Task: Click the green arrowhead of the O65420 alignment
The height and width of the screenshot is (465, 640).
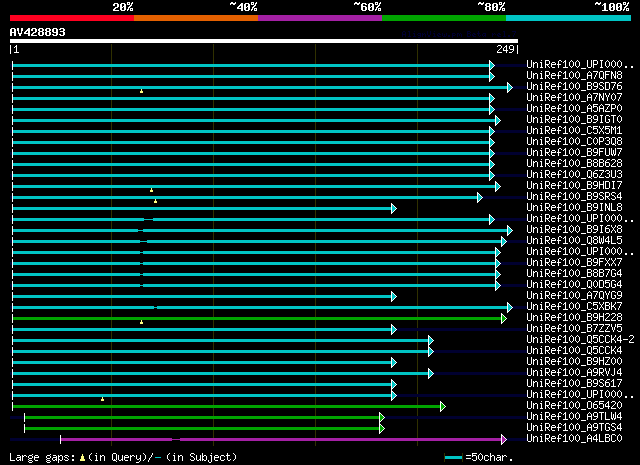Action: coord(443,407)
